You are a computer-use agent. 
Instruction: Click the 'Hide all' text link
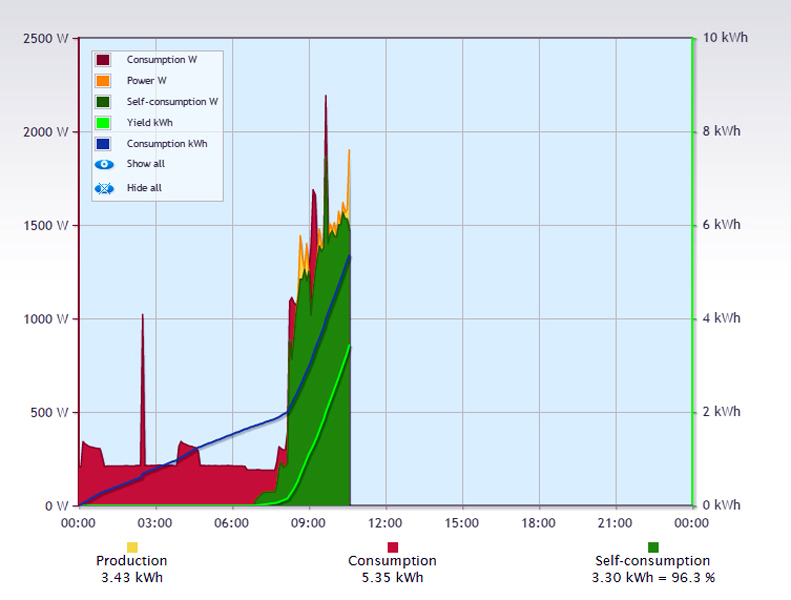click(144, 188)
